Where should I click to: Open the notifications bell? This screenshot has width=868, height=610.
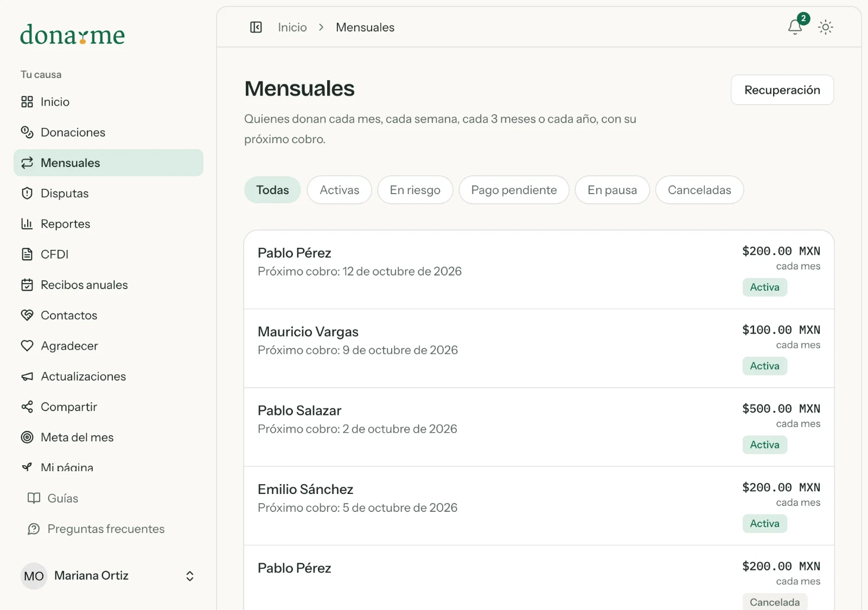coord(795,27)
